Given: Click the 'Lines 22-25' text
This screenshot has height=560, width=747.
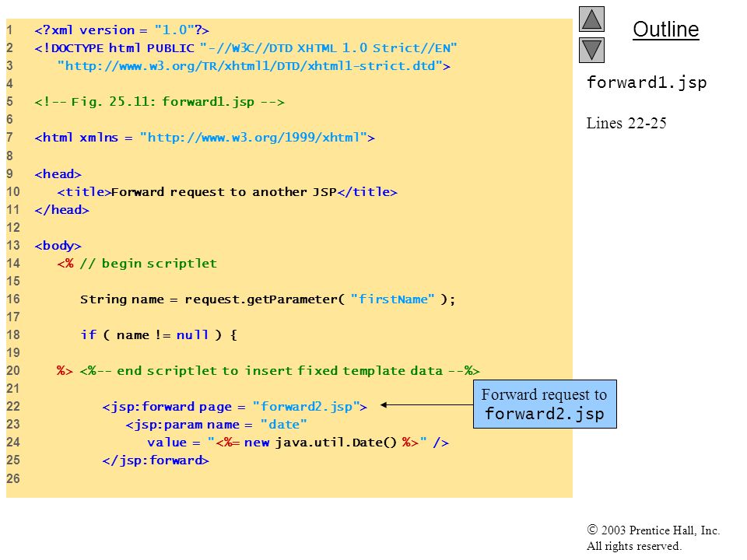Looking at the screenshot, I should pos(626,123).
